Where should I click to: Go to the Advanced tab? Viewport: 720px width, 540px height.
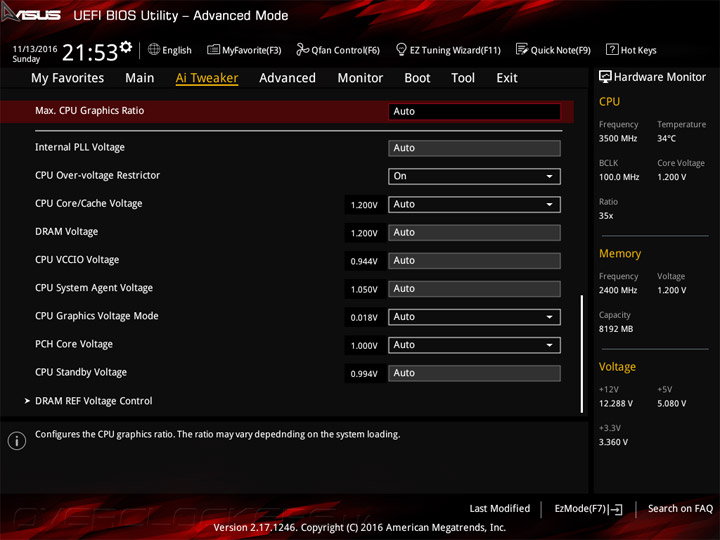[287, 78]
